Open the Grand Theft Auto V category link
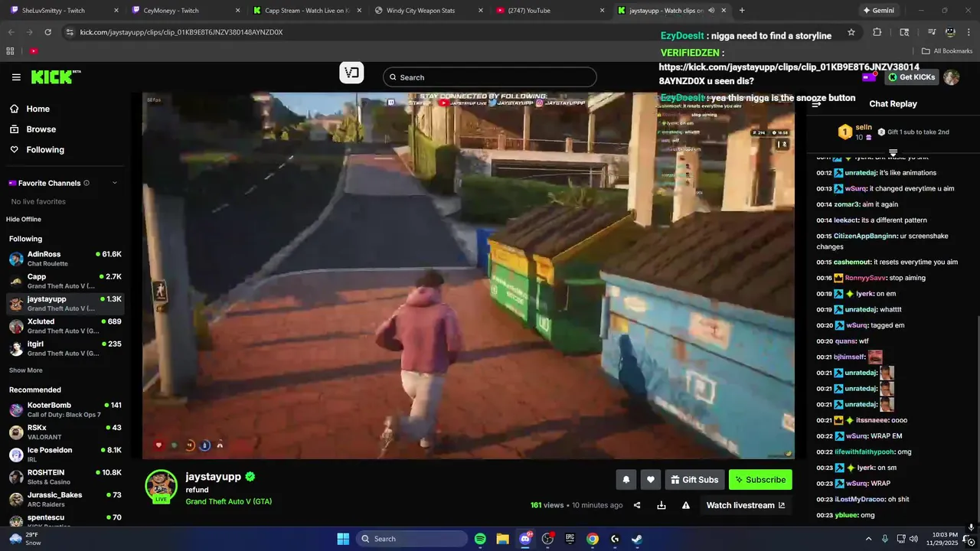 click(x=228, y=502)
